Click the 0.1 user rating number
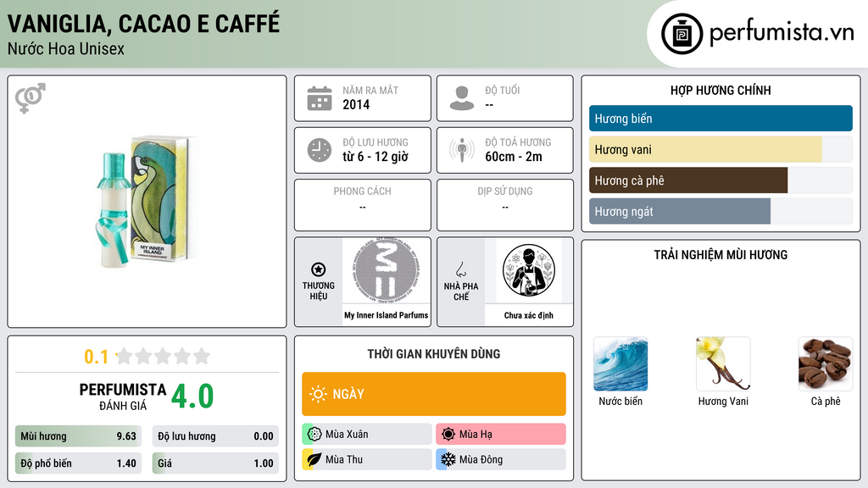This screenshot has height=488, width=868. (97, 357)
